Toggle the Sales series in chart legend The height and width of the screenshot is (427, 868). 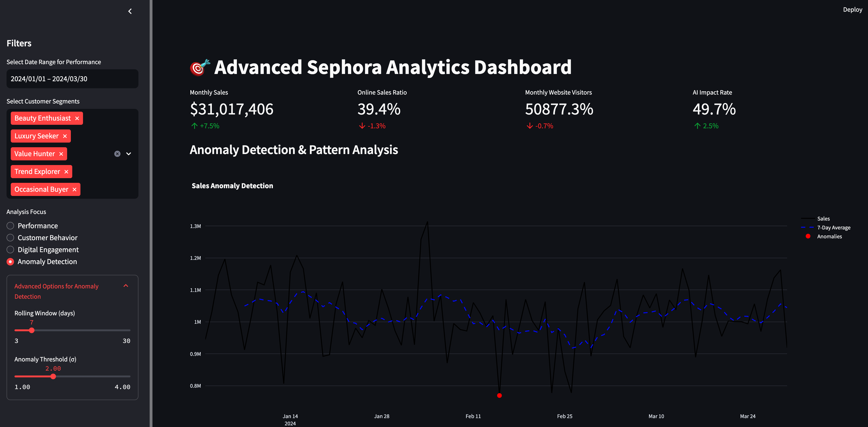815,219
